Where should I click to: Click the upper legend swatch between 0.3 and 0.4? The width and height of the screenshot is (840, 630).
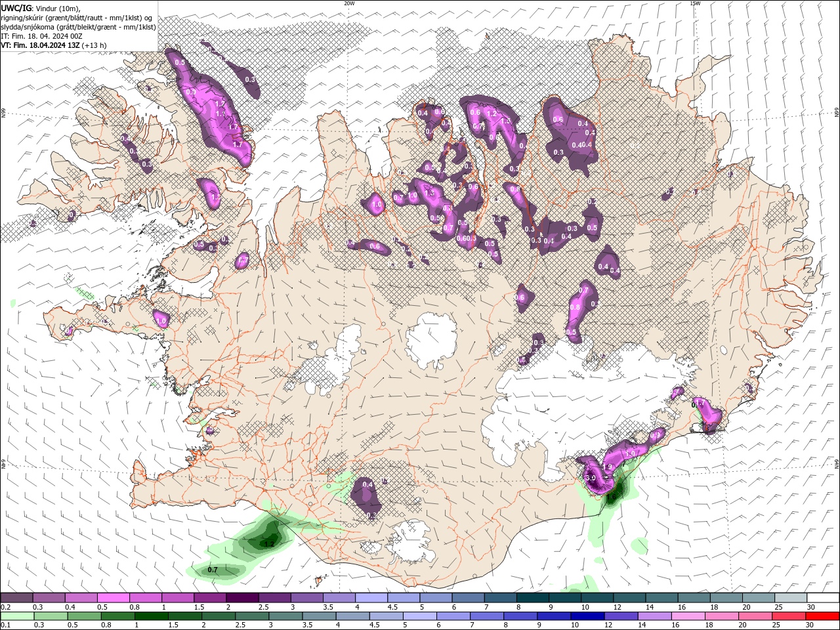49,597
